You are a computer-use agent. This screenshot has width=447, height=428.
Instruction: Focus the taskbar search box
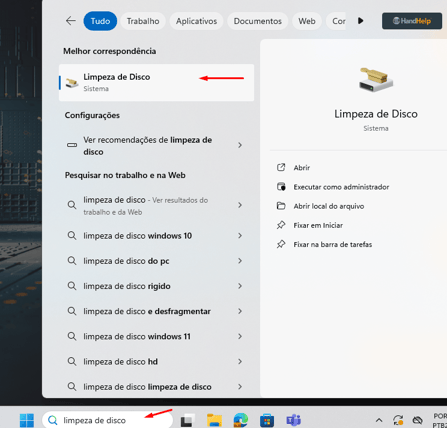[107, 420]
